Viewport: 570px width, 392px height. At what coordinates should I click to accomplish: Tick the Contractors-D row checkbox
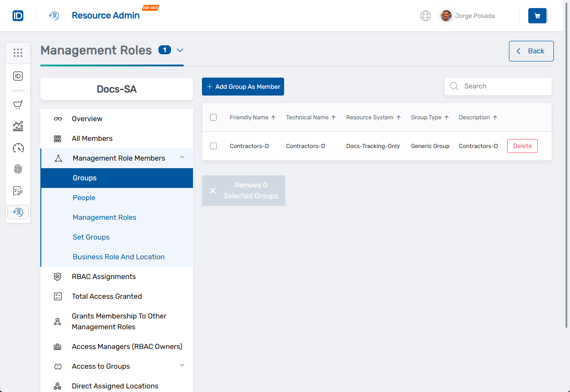point(213,146)
